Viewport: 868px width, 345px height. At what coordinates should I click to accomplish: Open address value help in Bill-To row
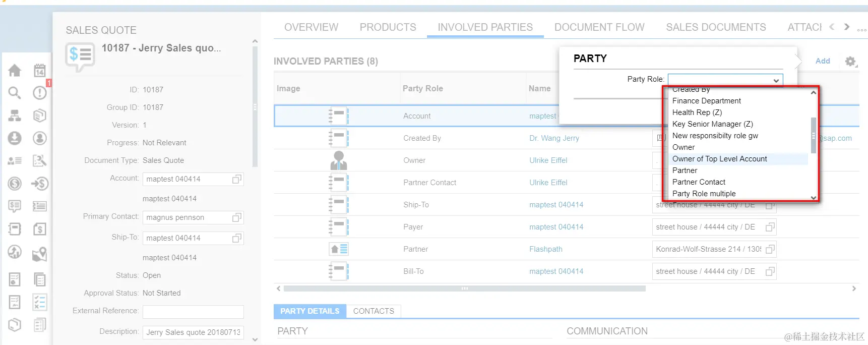[770, 271]
